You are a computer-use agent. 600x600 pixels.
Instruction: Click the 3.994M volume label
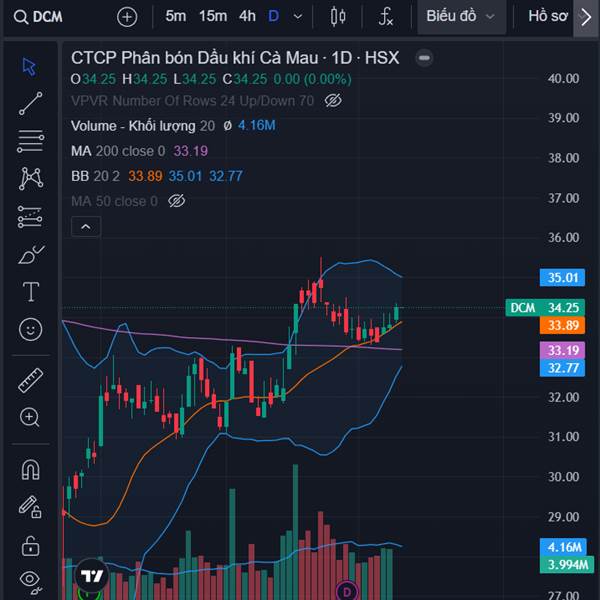566,565
